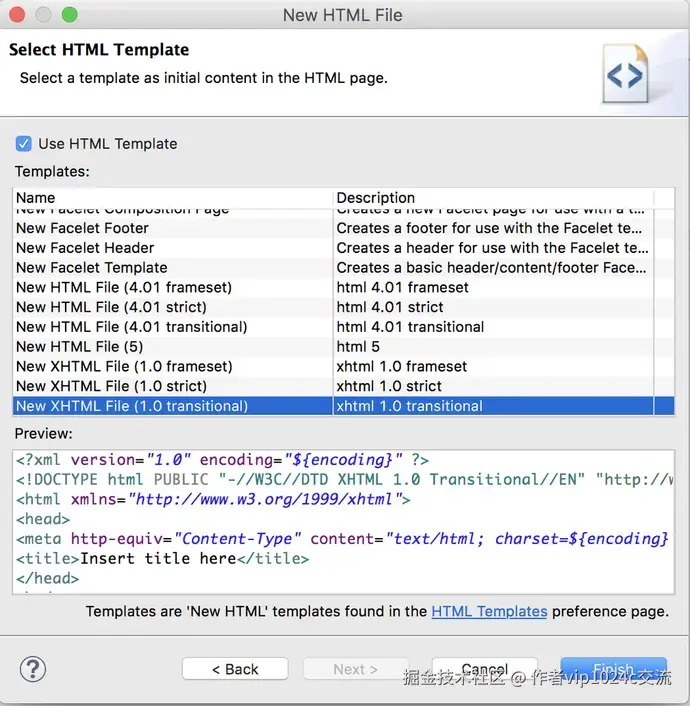Click the red close window button

tap(20, 15)
